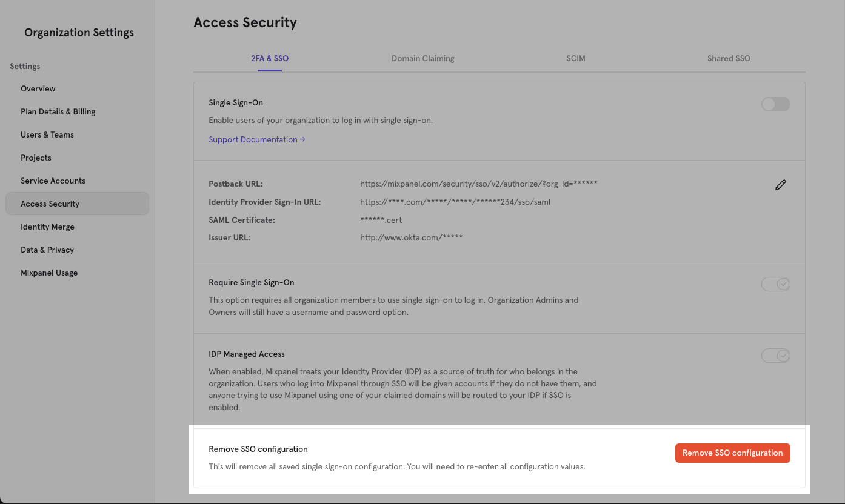Select the 2FA & SSO tab
The width and height of the screenshot is (845, 504).
pyautogui.click(x=269, y=58)
